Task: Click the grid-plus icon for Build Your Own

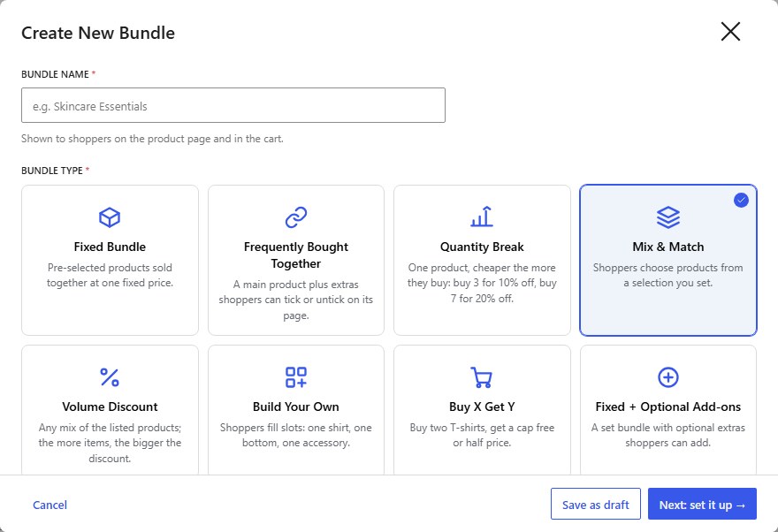Action: click(295, 377)
